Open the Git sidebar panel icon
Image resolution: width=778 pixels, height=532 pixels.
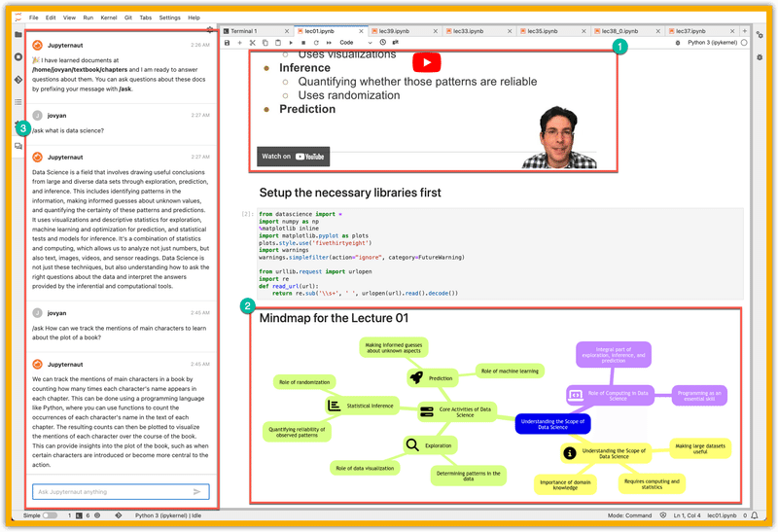[x=18, y=80]
